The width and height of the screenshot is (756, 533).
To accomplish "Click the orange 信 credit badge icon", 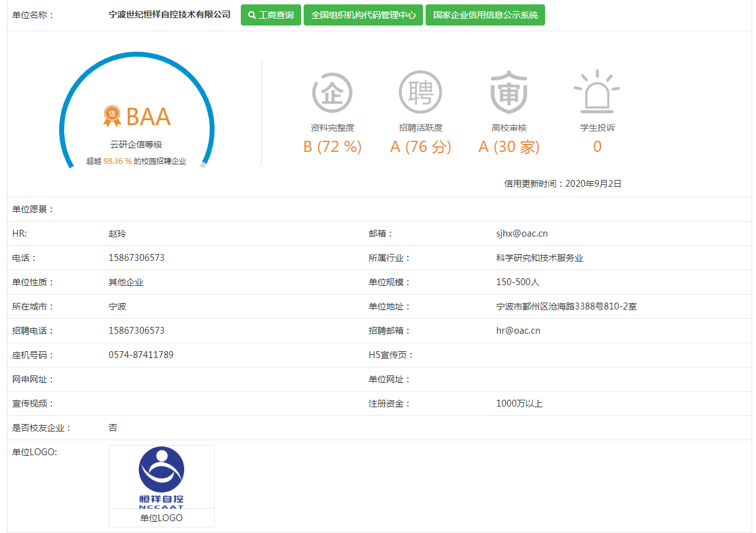I will click(x=112, y=114).
